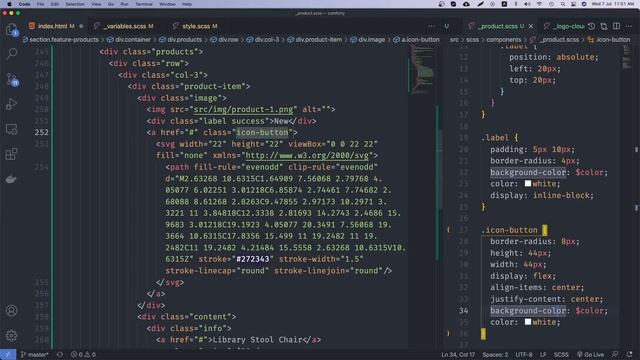Open macOS Control Center icon

573,4
